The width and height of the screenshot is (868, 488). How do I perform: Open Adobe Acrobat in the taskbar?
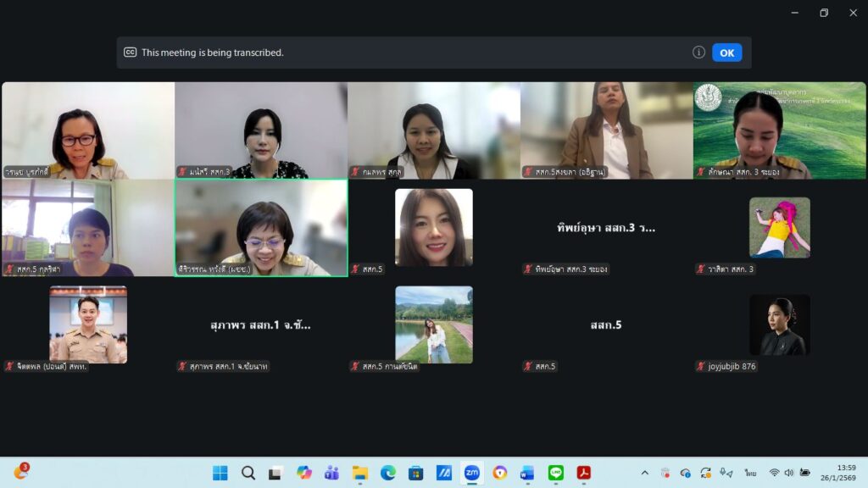[x=583, y=473]
